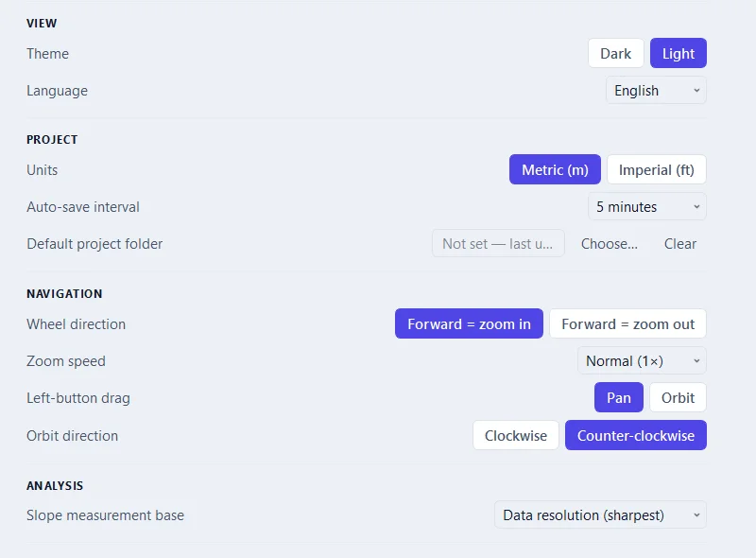Screen dimensions: 756x558
Task: Click the 'Auto-save interval' label
Action: pyautogui.click(x=83, y=207)
